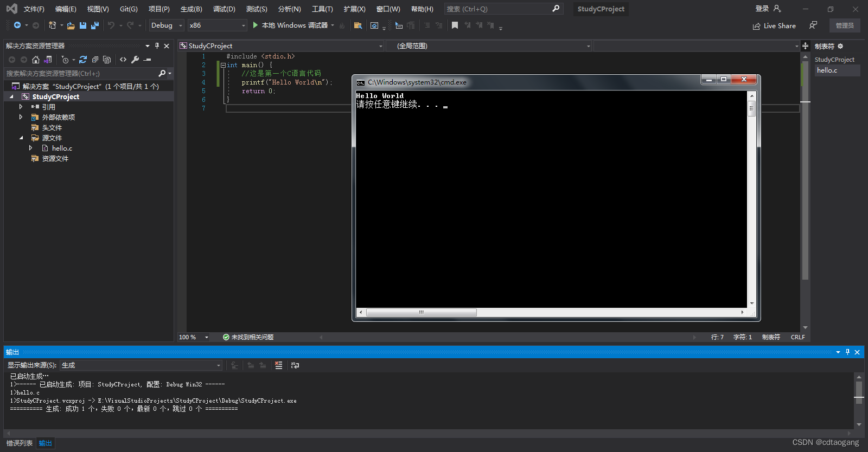868x452 pixels.
Task: Open the 文件(F) menu
Action: coord(34,9)
